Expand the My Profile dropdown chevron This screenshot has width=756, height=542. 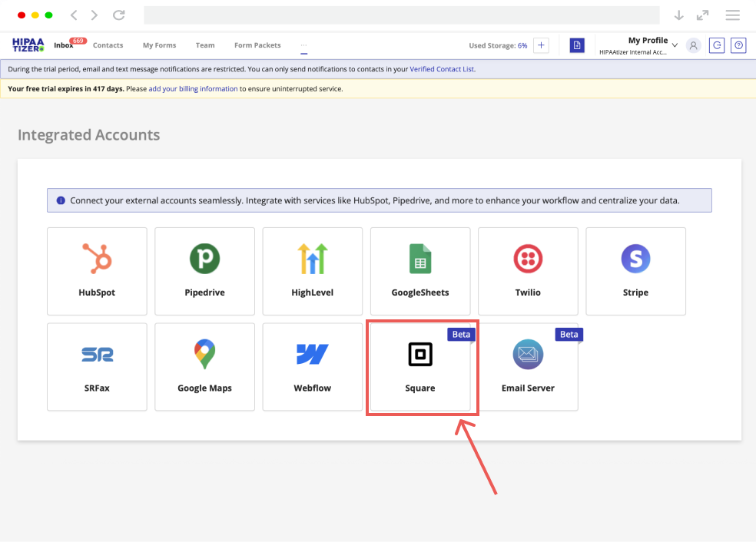pyautogui.click(x=675, y=45)
